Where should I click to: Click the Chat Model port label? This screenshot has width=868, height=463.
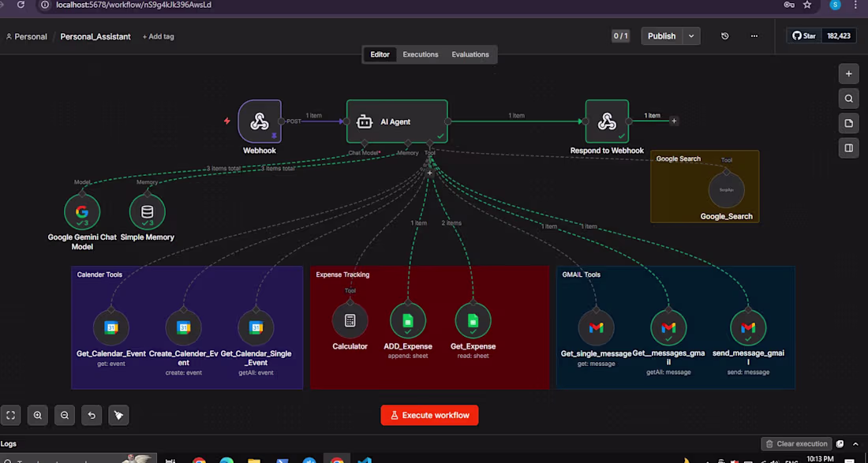coord(364,153)
